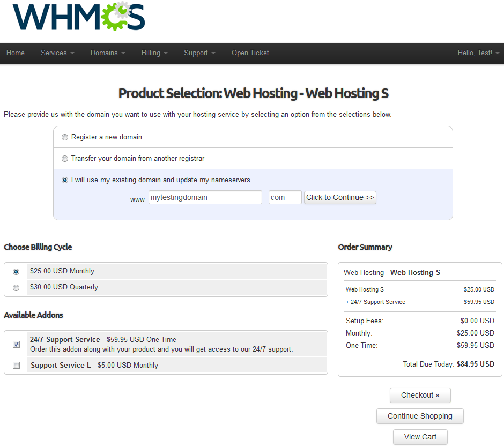The width and height of the screenshot is (504, 447).
Task: Click the Choose Billing Cycle heading
Action: [38, 247]
